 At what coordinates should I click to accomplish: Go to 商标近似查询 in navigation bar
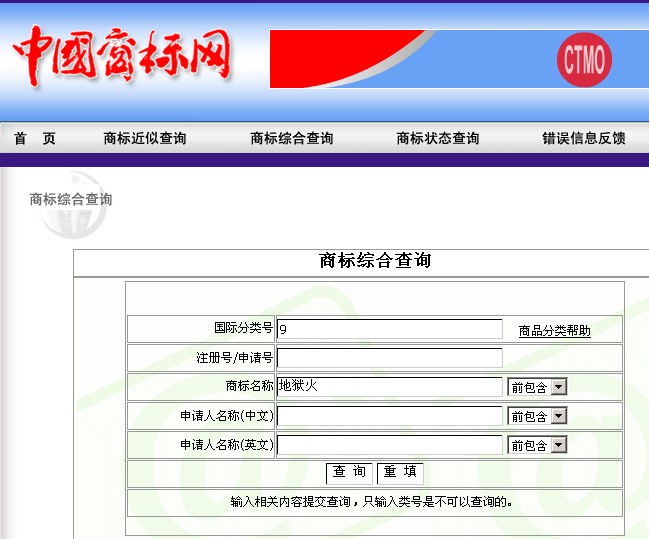(x=145, y=139)
